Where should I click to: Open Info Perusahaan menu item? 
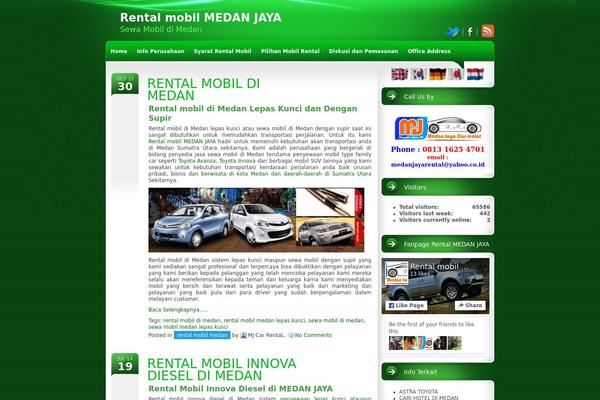(x=160, y=51)
